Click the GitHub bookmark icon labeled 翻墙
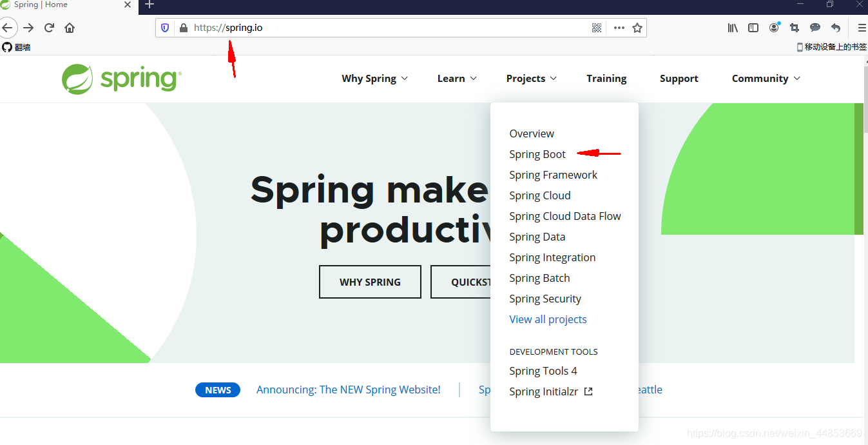The image size is (868, 445). 16,47
